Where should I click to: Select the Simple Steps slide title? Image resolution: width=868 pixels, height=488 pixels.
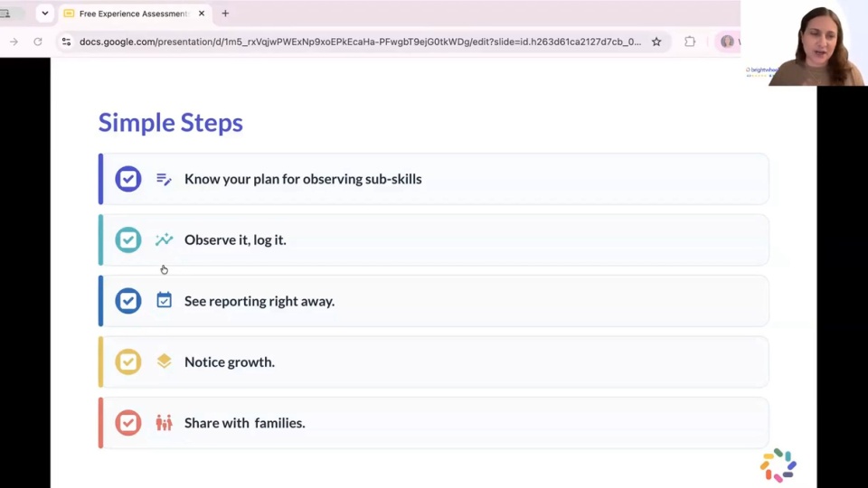point(171,122)
